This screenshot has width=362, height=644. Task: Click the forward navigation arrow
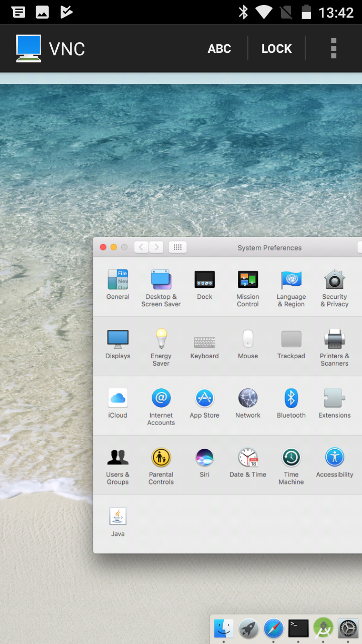click(156, 247)
